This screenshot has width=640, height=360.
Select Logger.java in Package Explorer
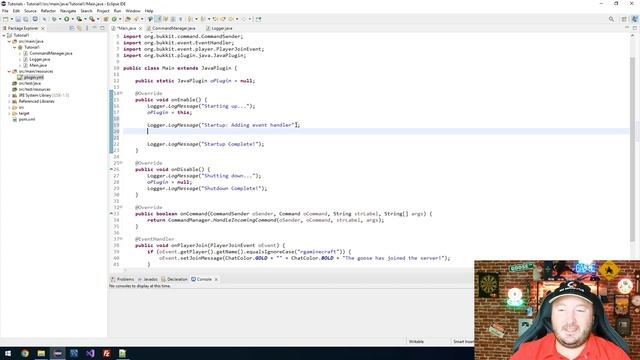click(40, 60)
